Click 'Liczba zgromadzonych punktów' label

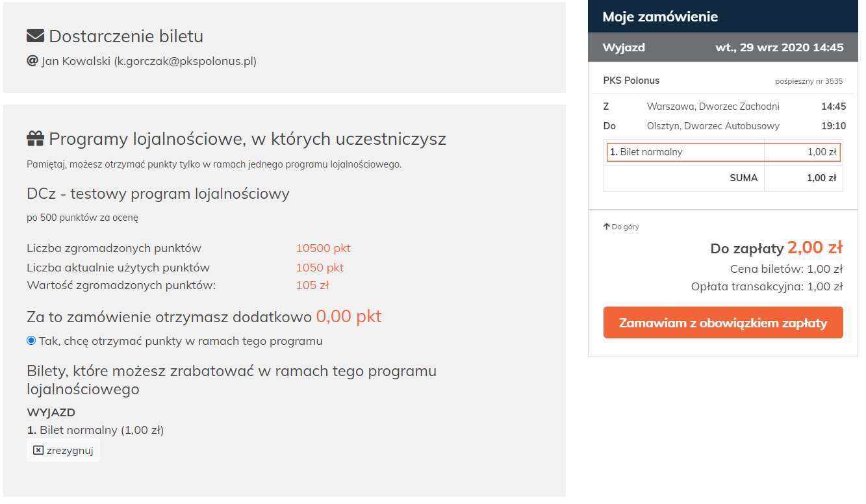[114, 248]
